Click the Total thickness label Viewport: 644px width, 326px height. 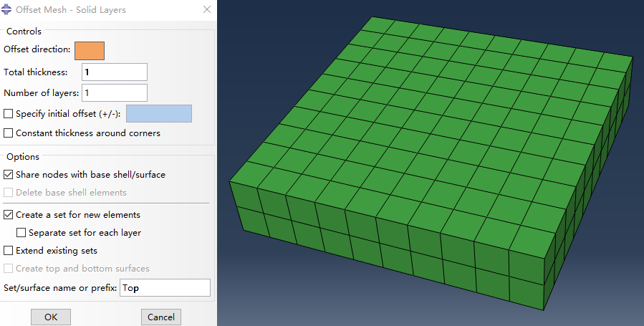(35, 72)
